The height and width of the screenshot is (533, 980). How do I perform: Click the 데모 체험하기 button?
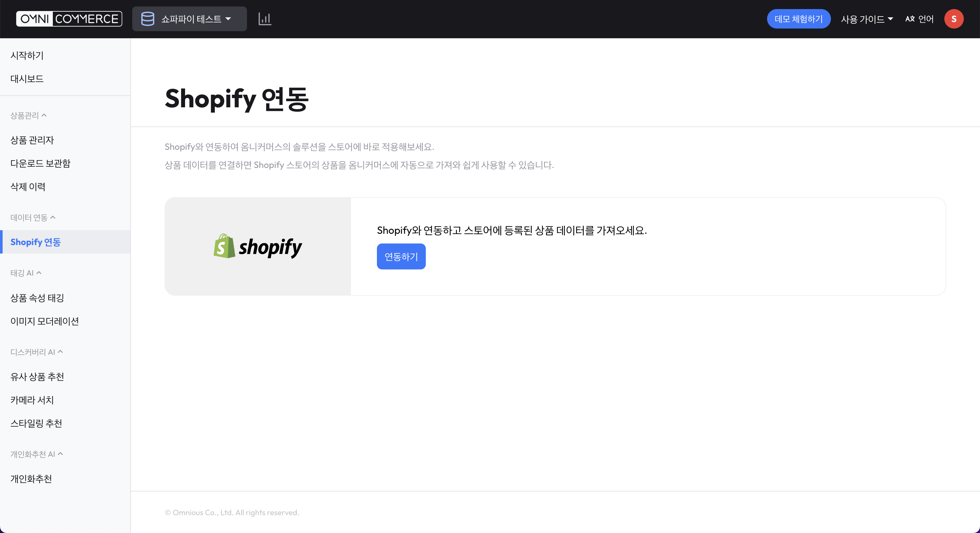pyautogui.click(x=799, y=19)
